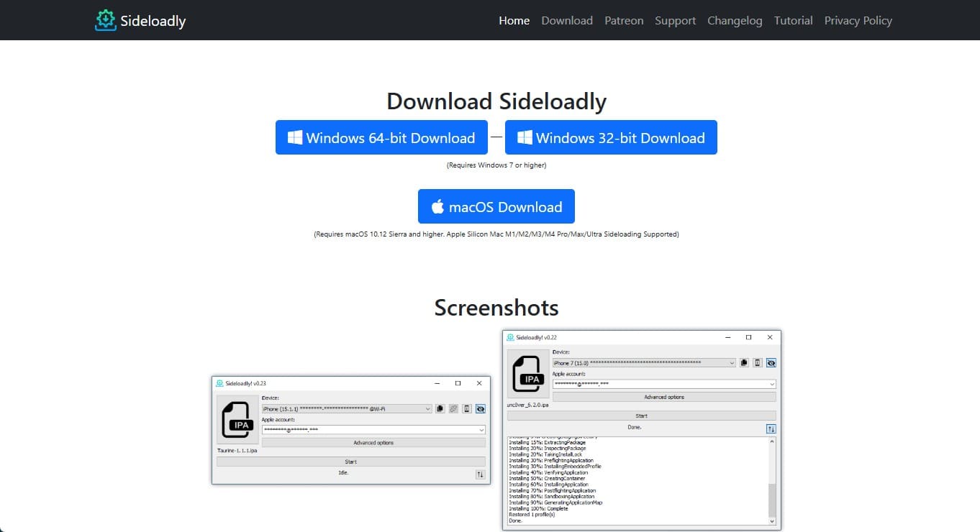Screen dimensions: 980x532
Task: Click the 'Installing 20%: InspectingPackage' log line
Action: [x=548, y=448]
